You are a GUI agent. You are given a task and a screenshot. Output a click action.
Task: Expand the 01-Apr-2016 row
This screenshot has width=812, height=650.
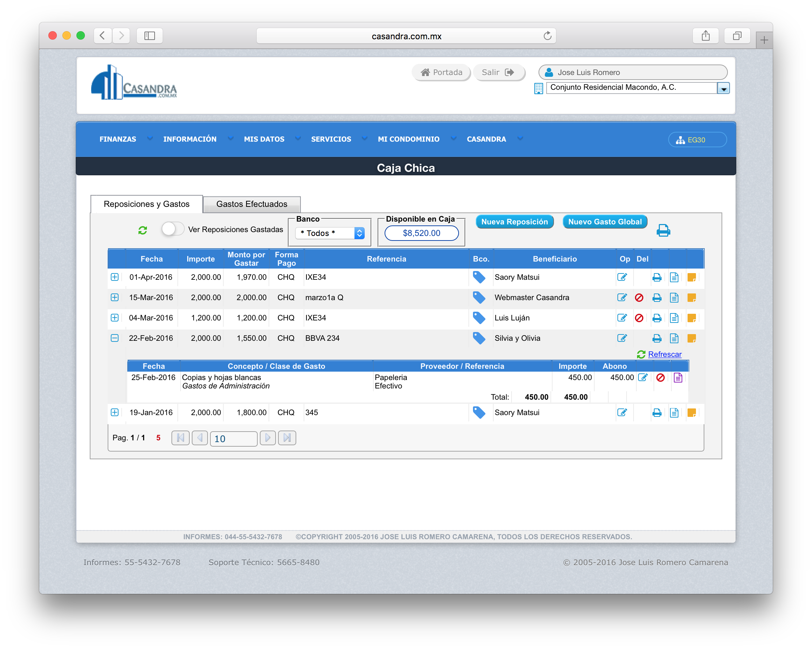point(115,277)
